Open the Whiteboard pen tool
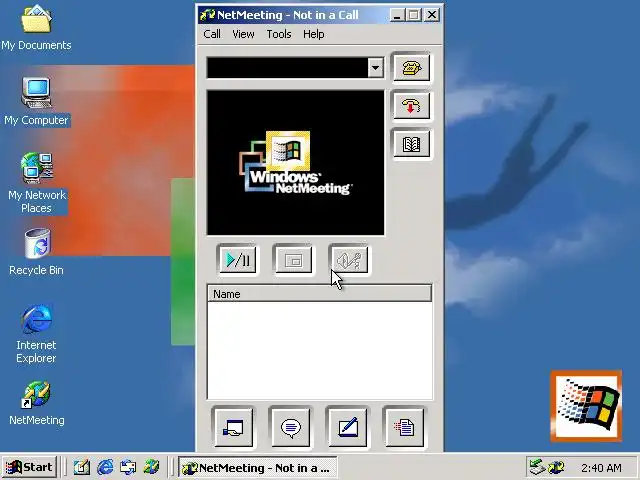Screen dimensions: 640x480 [348, 427]
